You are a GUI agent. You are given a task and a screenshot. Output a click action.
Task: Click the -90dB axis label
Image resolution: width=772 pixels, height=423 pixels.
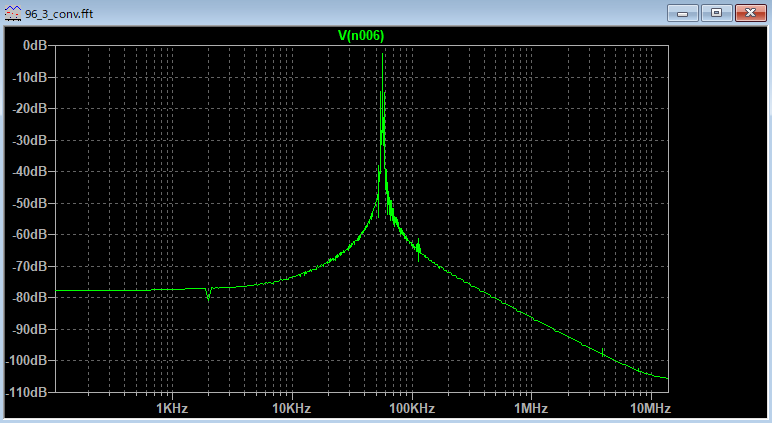coord(30,329)
